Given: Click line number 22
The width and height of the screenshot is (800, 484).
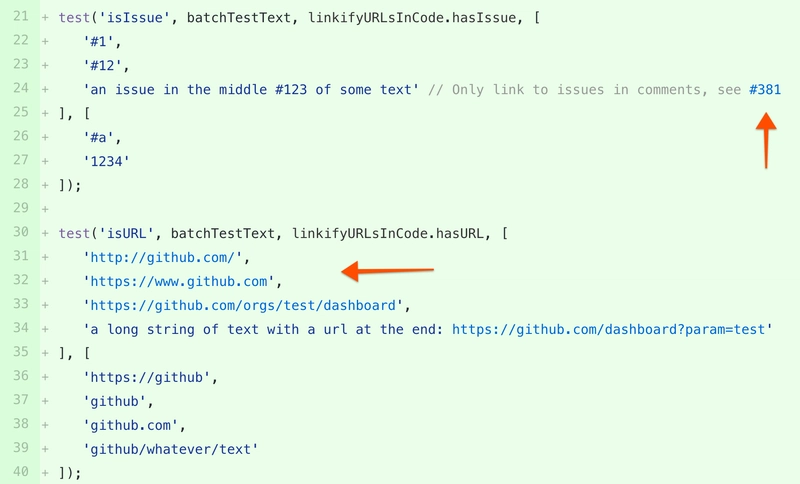Looking at the screenshot, I should (20, 42).
